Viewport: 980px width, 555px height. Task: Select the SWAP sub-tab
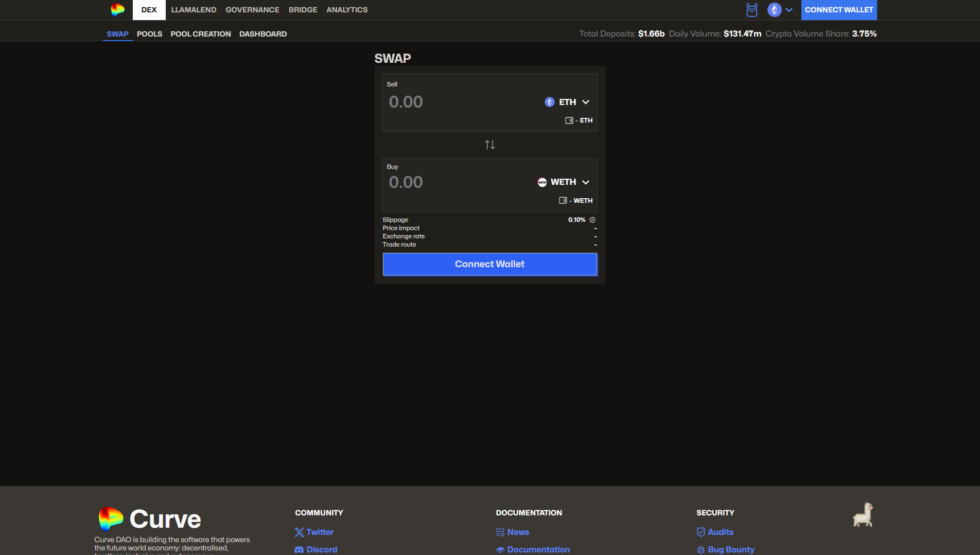(118, 34)
